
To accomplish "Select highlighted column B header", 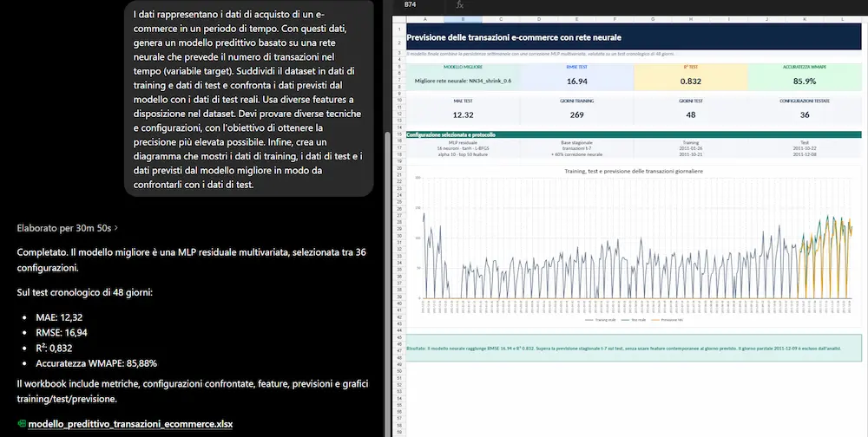I will pyautogui.click(x=463, y=19).
